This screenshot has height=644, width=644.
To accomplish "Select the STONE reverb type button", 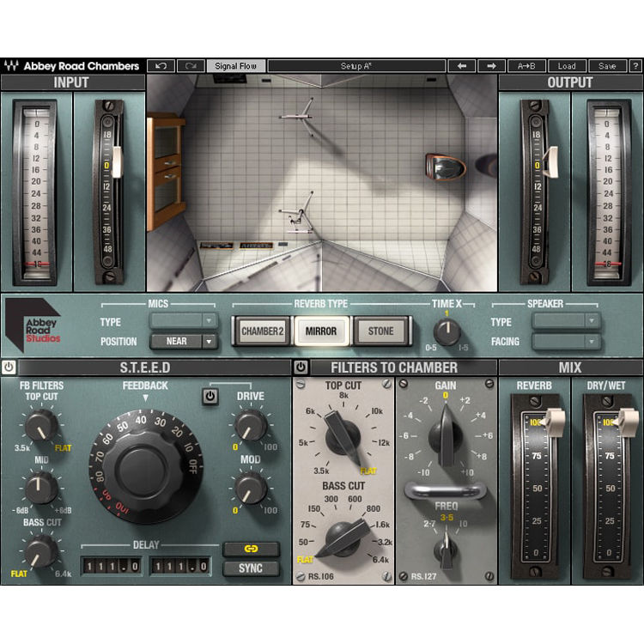I will (380, 331).
